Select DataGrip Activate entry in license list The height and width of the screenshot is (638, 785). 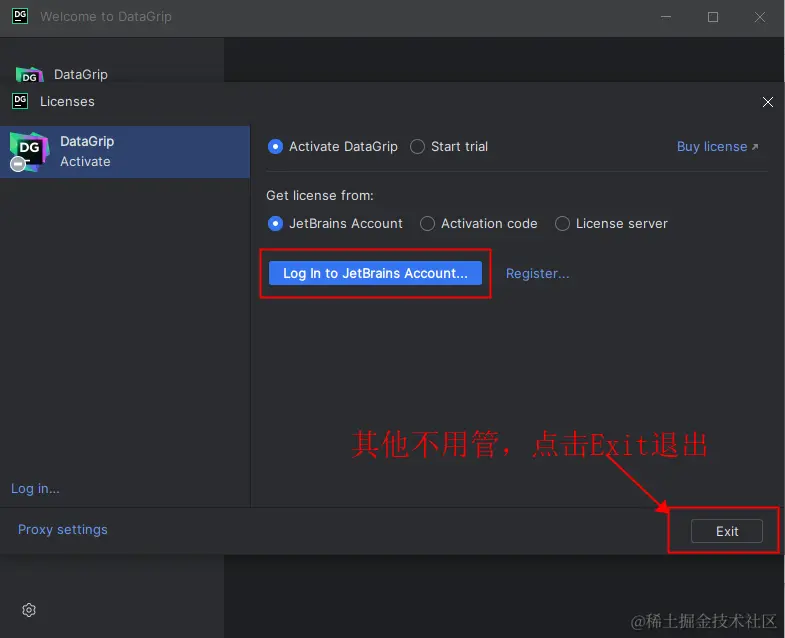click(x=125, y=152)
